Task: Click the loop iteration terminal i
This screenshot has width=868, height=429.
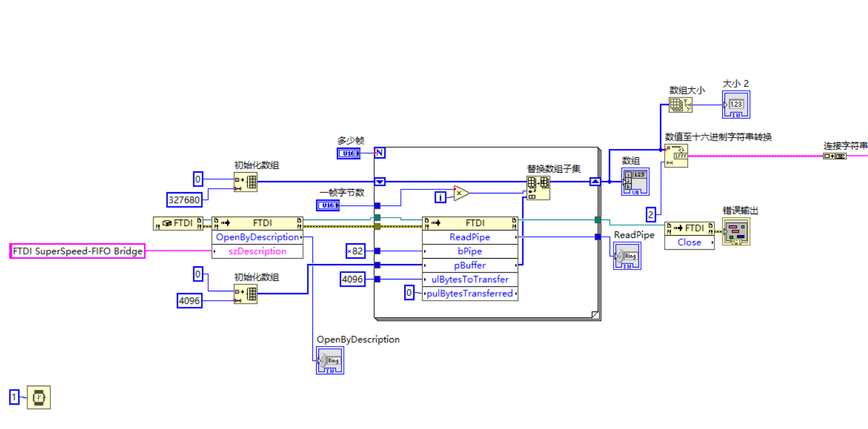Action: coord(440,197)
